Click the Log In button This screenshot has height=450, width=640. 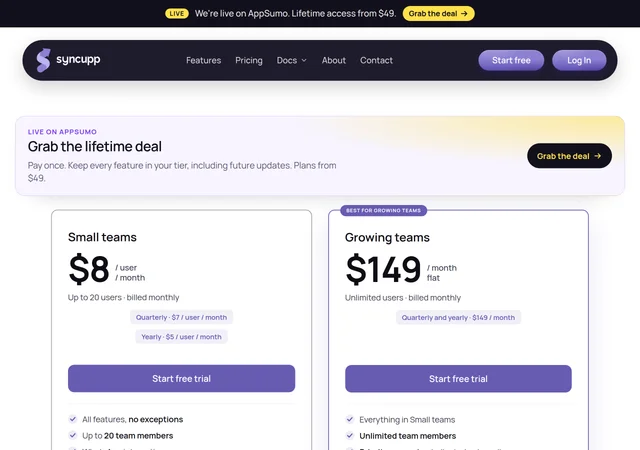click(x=579, y=60)
